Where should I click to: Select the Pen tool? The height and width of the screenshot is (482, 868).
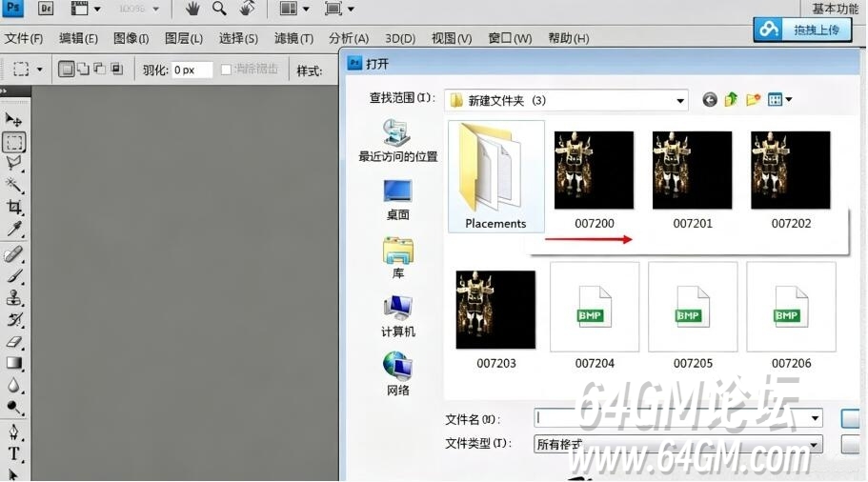pos(14,432)
